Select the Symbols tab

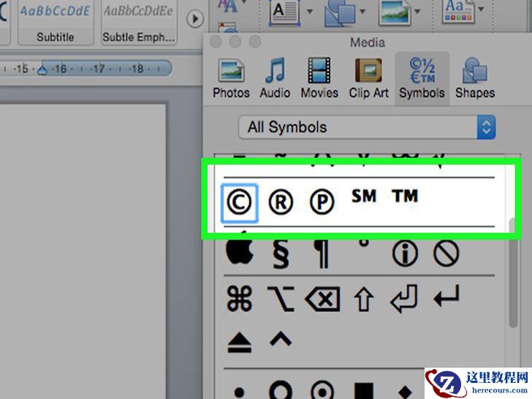(x=422, y=78)
